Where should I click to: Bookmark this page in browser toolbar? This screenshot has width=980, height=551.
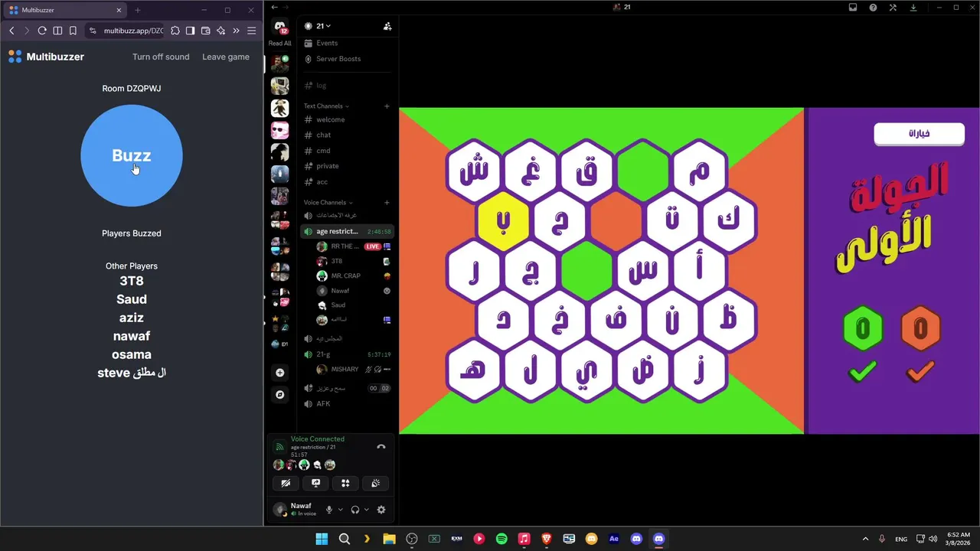coord(73,31)
